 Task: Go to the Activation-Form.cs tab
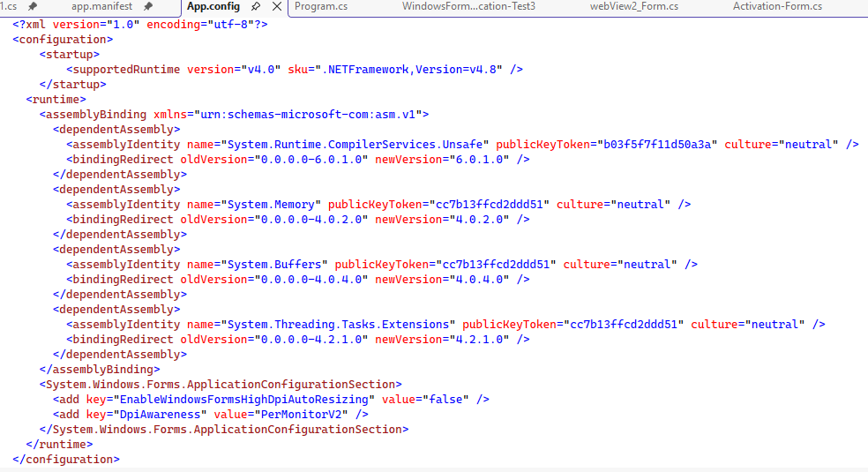[x=777, y=7]
